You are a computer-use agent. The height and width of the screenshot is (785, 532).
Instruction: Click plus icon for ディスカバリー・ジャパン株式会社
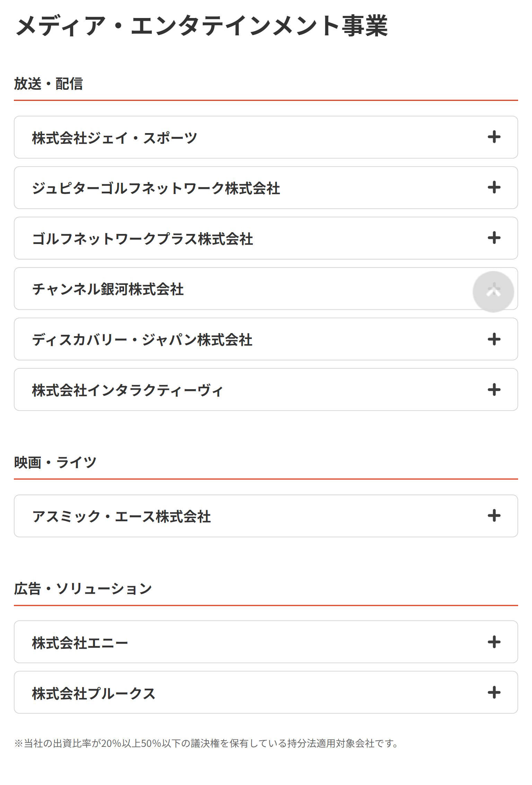click(494, 339)
